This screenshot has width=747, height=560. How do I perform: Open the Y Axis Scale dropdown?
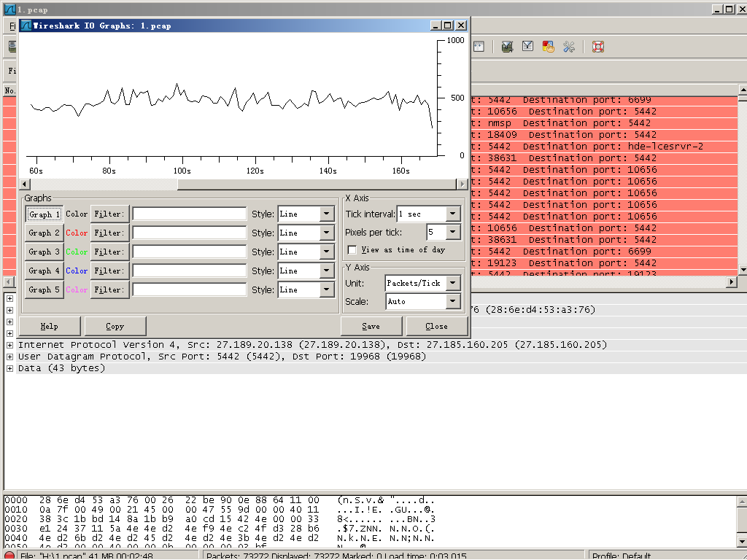[452, 301]
